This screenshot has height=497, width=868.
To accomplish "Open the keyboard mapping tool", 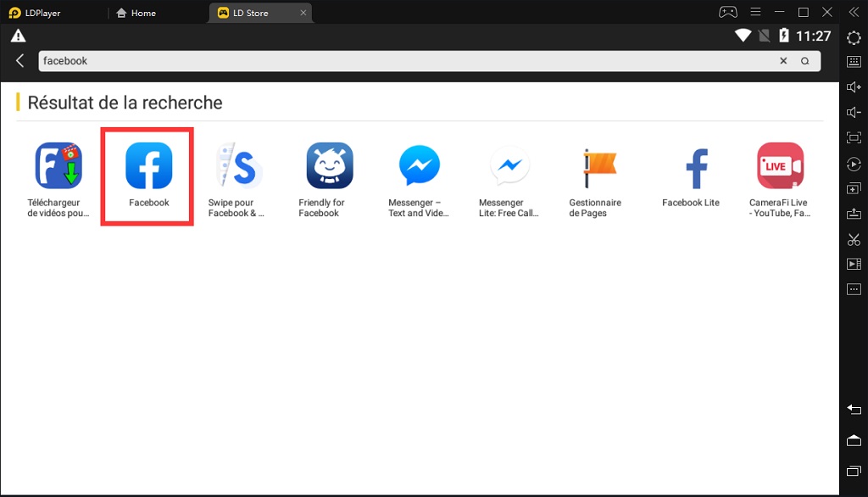I will [854, 62].
